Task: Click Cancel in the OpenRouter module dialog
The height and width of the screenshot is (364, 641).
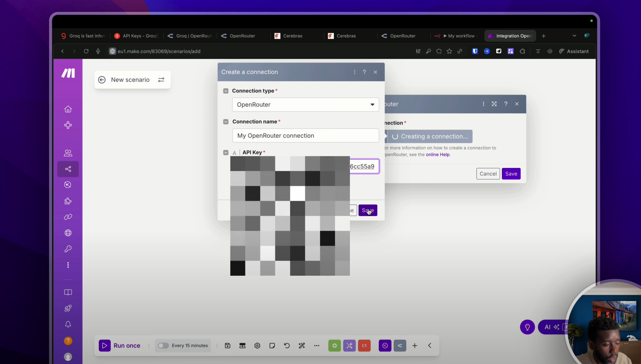Action: [x=488, y=174]
